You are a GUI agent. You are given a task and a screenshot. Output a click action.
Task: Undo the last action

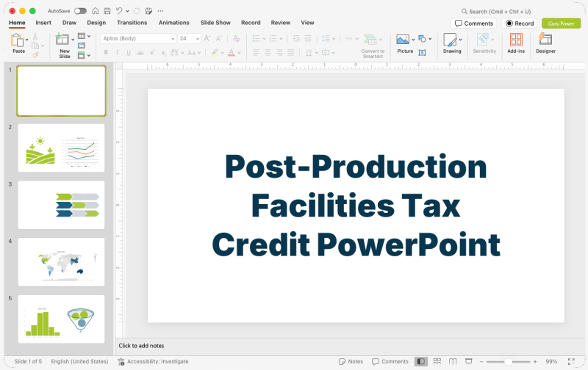tap(119, 11)
